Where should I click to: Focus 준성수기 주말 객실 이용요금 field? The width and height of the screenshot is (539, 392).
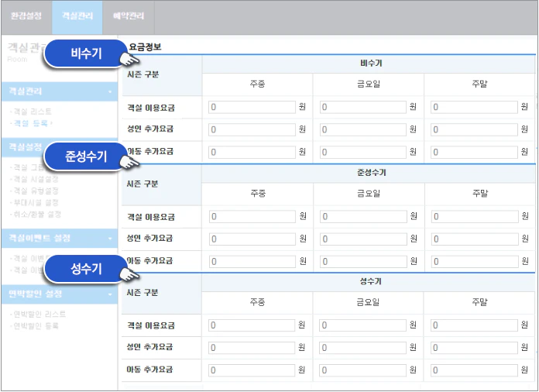click(x=475, y=217)
